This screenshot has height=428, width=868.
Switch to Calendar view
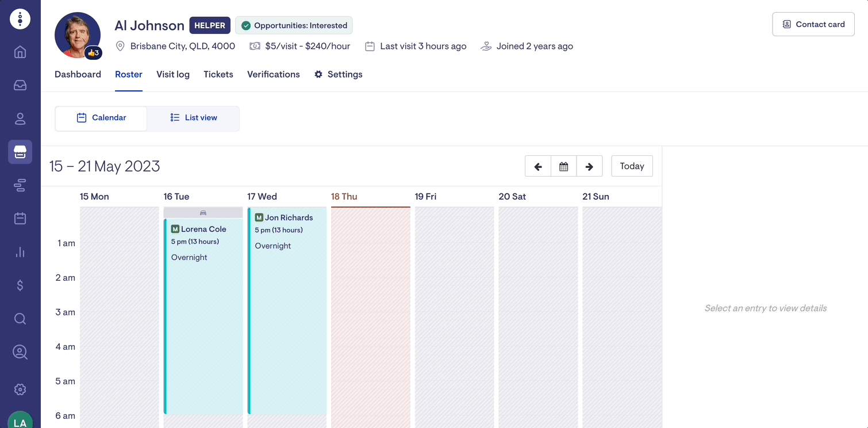(x=101, y=118)
